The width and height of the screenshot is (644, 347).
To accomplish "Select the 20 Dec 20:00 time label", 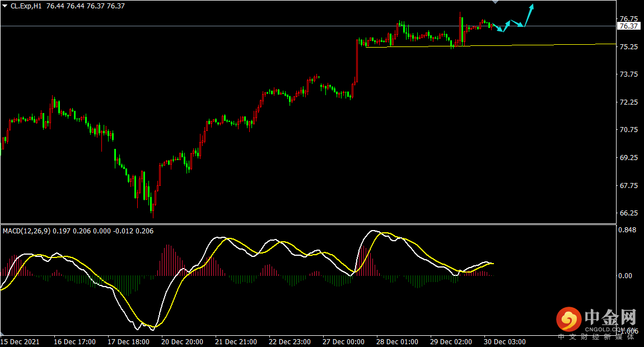I will coord(182,341).
